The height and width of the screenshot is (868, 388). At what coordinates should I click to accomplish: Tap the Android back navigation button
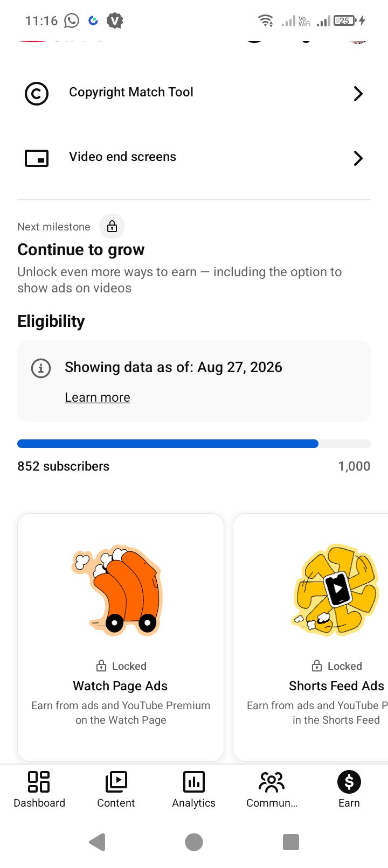pyautogui.click(x=97, y=842)
